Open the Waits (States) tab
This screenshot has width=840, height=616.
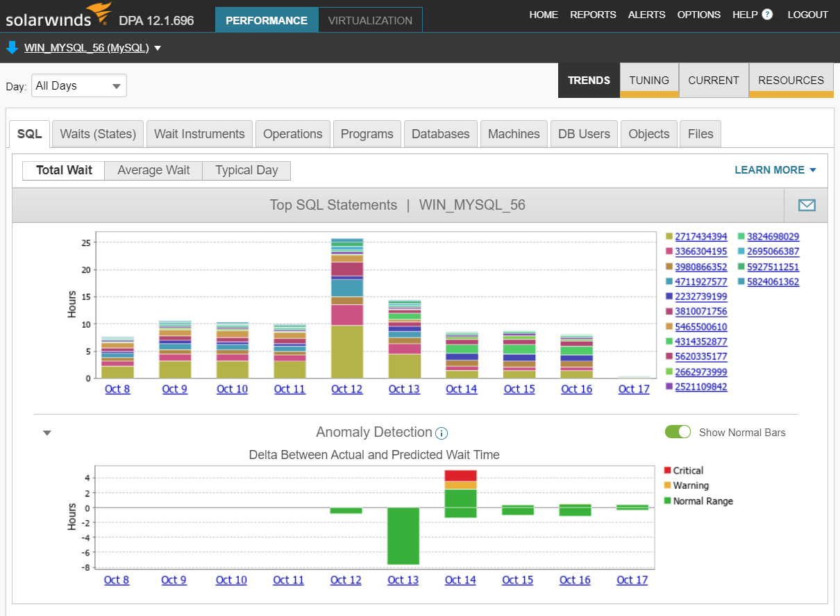point(98,134)
